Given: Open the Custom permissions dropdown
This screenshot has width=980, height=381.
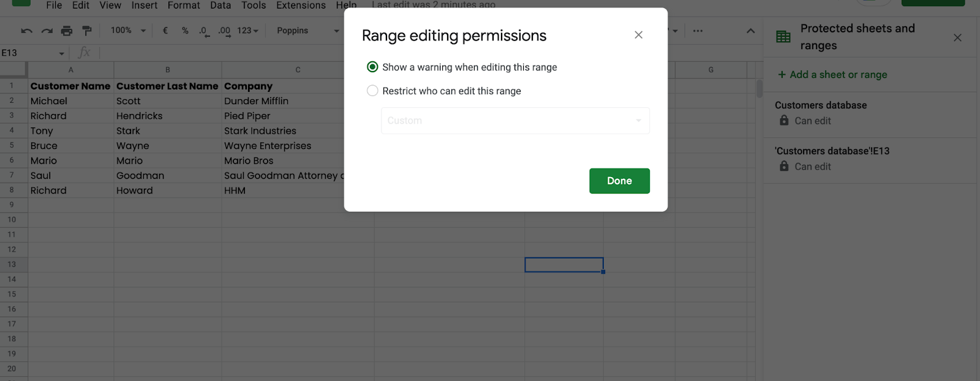Looking at the screenshot, I should point(515,121).
